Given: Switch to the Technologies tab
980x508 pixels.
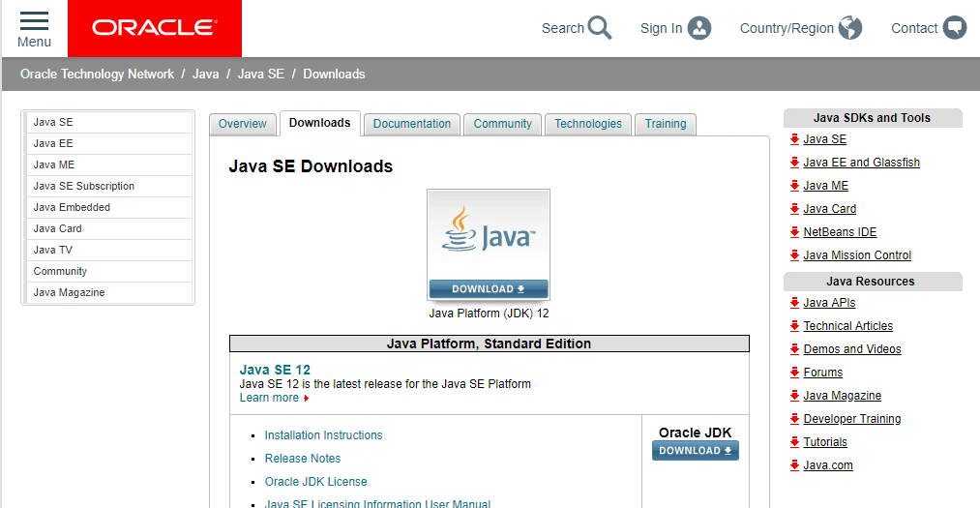Looking at the screenshot, I should (588, 124).
